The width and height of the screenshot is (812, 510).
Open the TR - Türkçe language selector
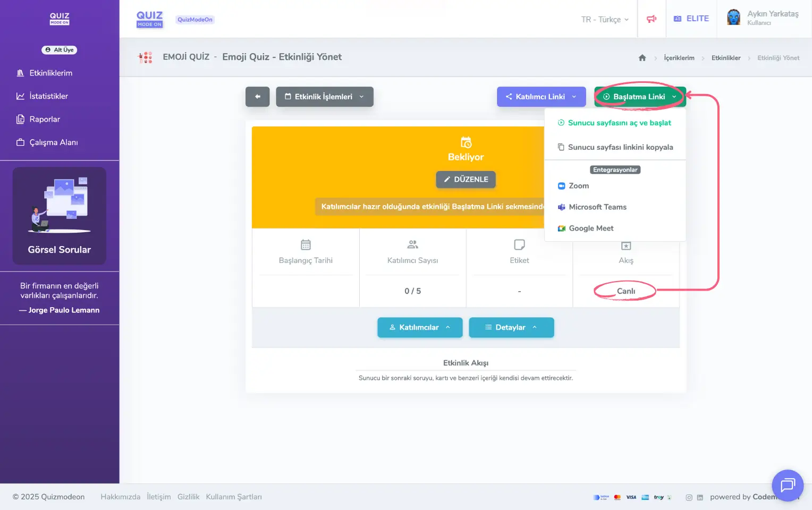(605, 20)
